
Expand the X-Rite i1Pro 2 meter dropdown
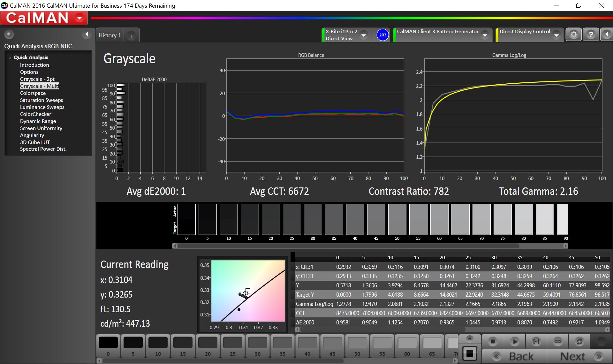click(x=363, y=35)
